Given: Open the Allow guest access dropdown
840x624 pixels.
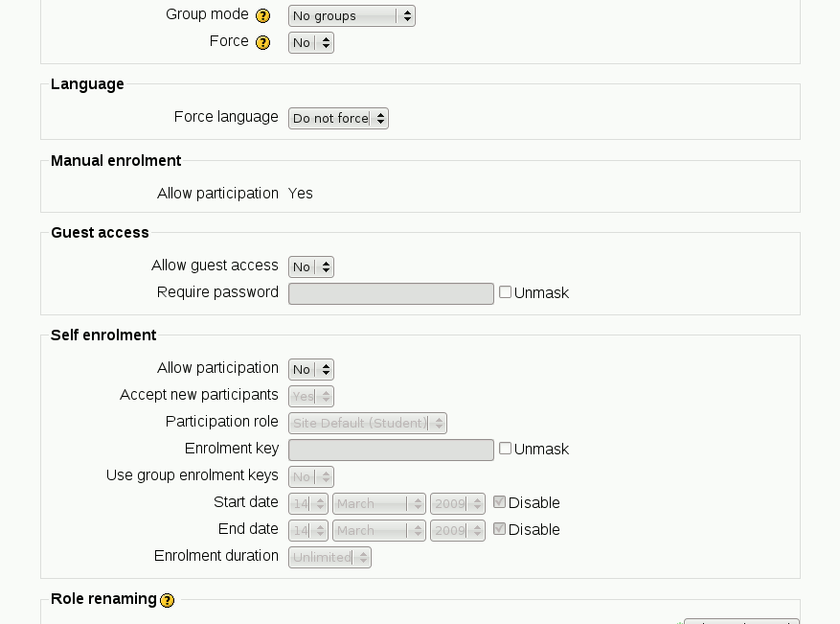Looking at the screenshot, I should click(310, 267).
